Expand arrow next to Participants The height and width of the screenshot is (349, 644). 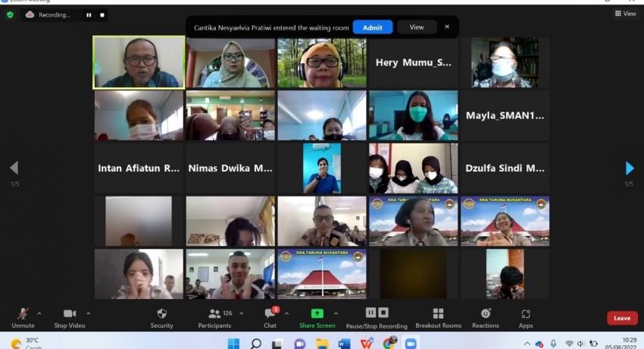[242, 313]
